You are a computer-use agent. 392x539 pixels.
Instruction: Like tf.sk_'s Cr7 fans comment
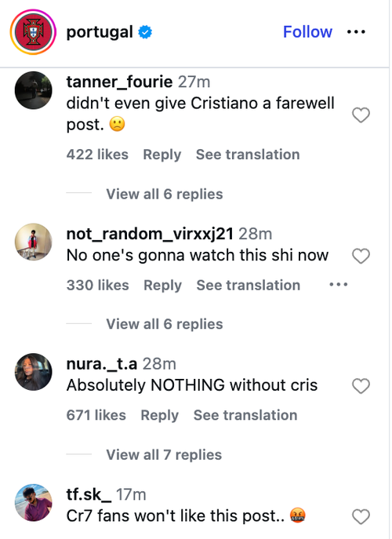pyautogui.click(x=361, y=517)
